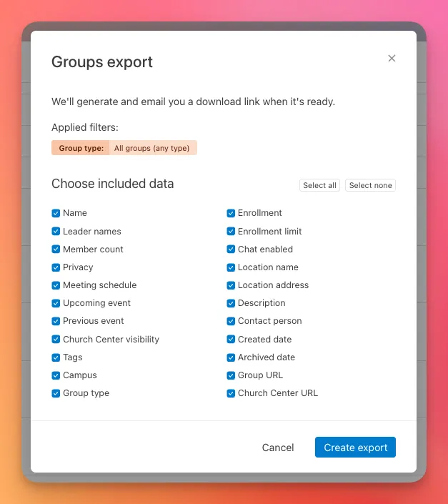Uncheck the Privacy option

[56, 267]
